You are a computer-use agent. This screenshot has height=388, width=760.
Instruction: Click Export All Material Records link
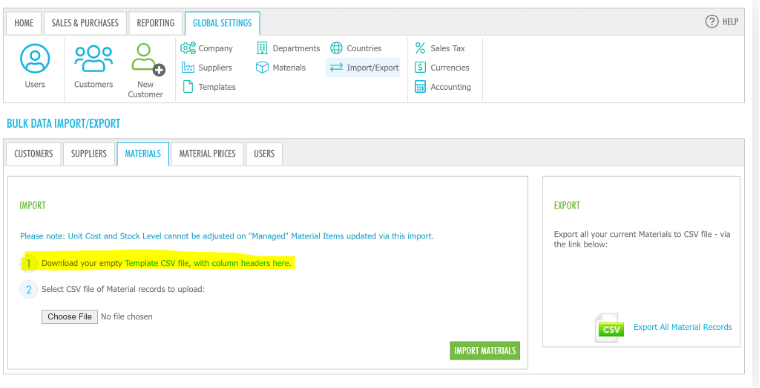click(683, 327)
